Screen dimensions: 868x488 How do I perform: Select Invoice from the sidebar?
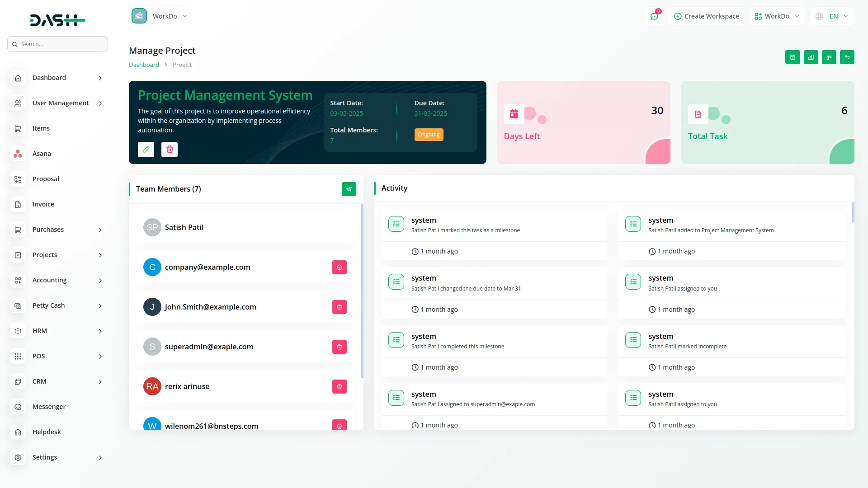43,204
